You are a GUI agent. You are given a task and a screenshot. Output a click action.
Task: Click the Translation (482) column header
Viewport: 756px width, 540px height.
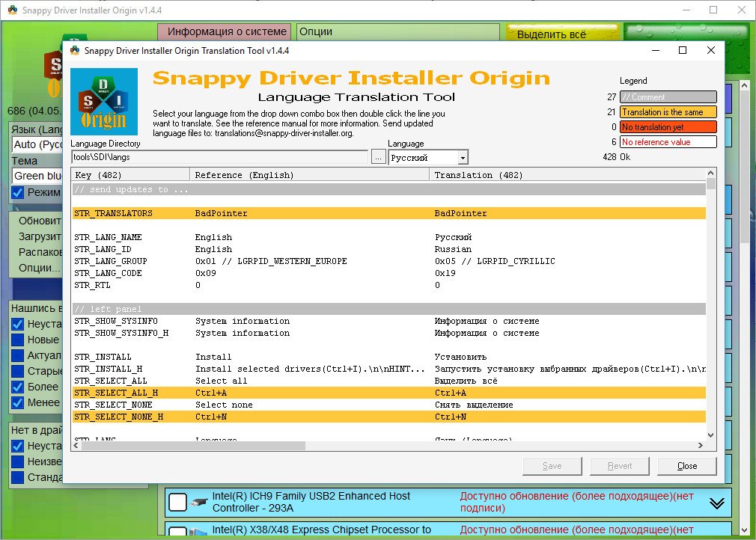point(567,175)
